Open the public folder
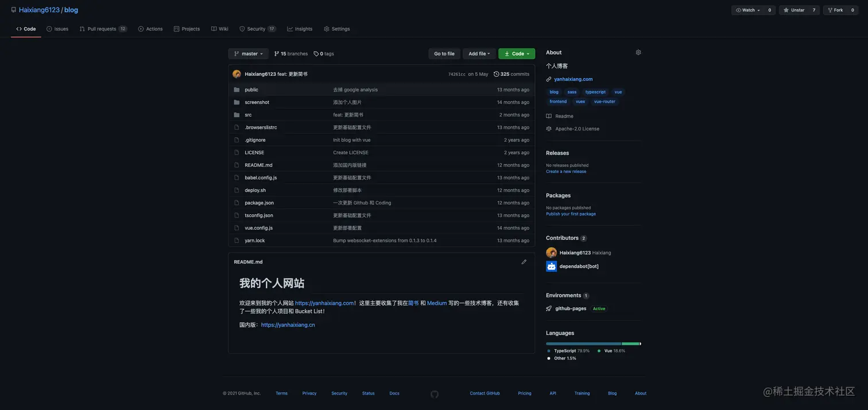Screen dimensions: 868x410 pos(251,90)
